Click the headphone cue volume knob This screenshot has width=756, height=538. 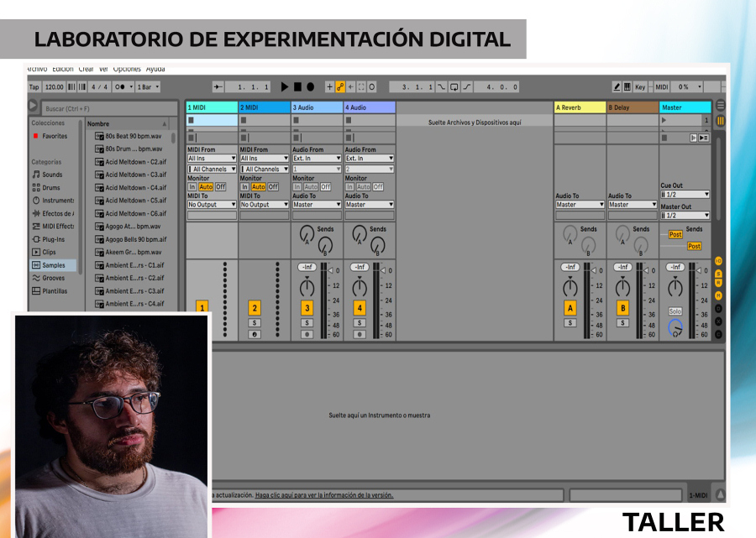coord(675,328)
